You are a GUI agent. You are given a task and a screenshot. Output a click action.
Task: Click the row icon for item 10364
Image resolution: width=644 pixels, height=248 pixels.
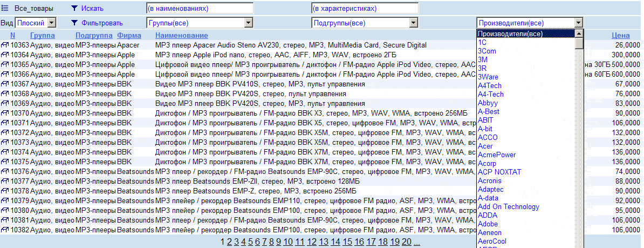[x=5, y=55]
